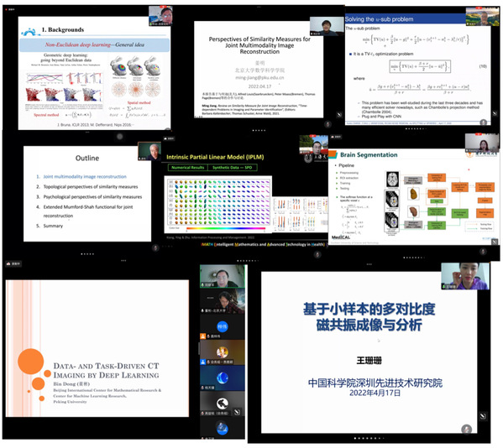Expand the page dots below Similarity Measures slide
This screenshot has height=448, width=503.
259,130
